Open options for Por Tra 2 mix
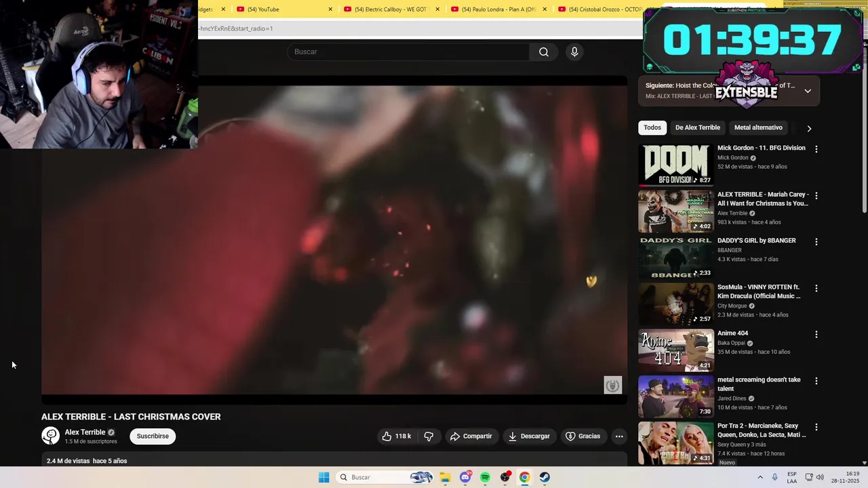 [816, 428]
